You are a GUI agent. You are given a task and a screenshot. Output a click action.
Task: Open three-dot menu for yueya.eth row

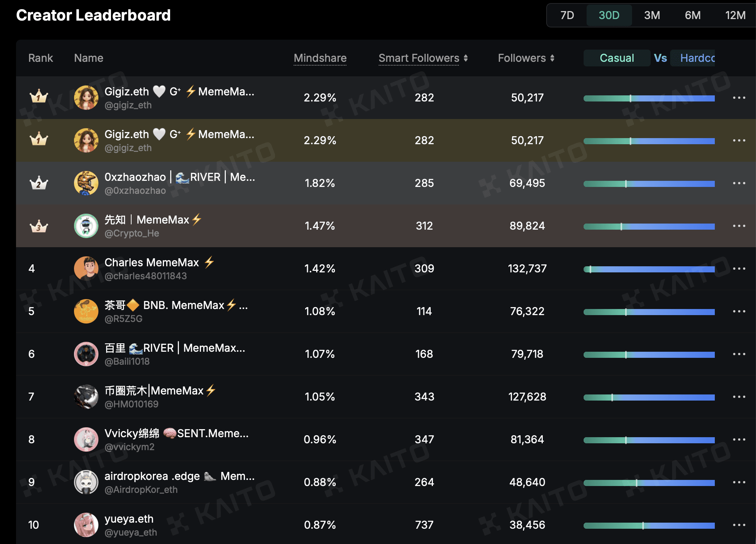point(739,525)
